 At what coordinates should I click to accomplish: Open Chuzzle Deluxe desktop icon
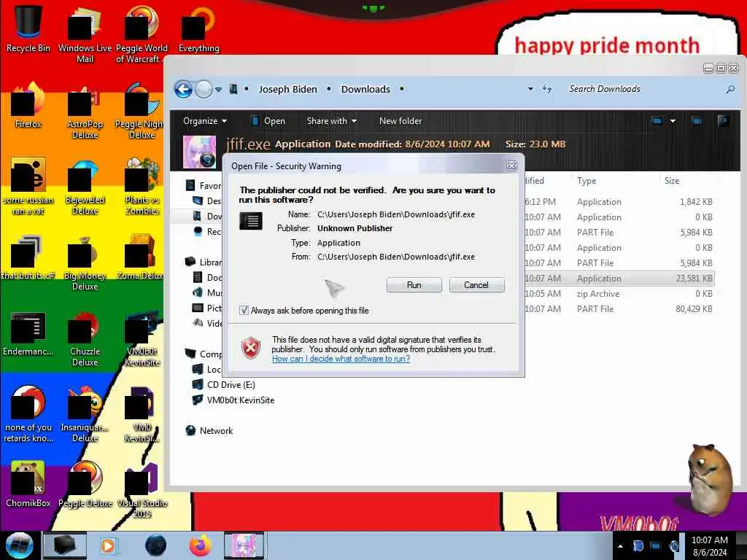[x=85, y=338]
